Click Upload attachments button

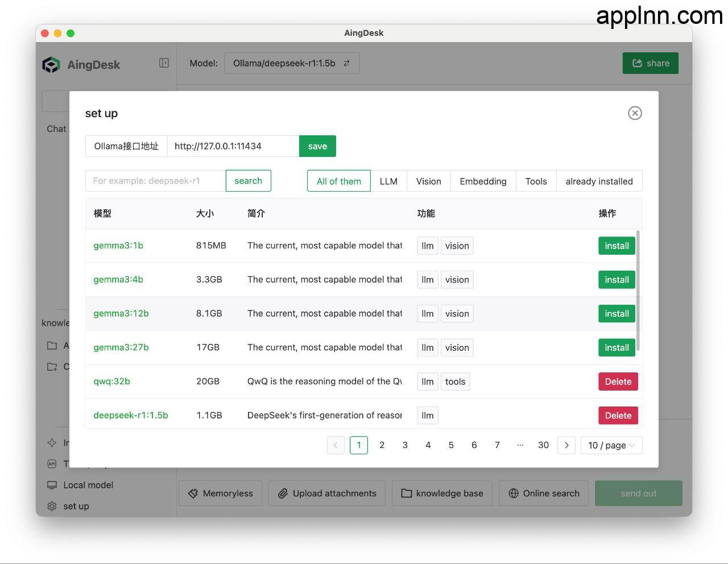pos(326,494)
